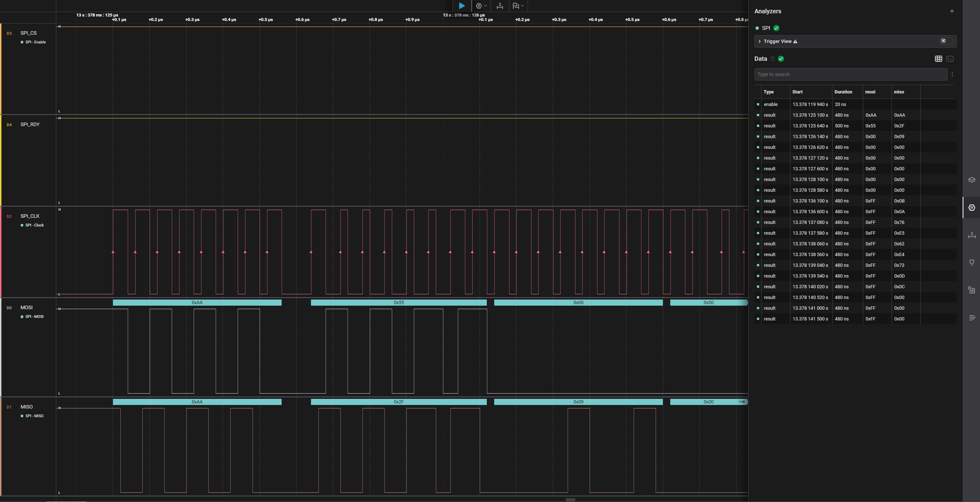Open the timing markers dropdown arrow
This screenshot has height=502, width=980.
[523, 6]
